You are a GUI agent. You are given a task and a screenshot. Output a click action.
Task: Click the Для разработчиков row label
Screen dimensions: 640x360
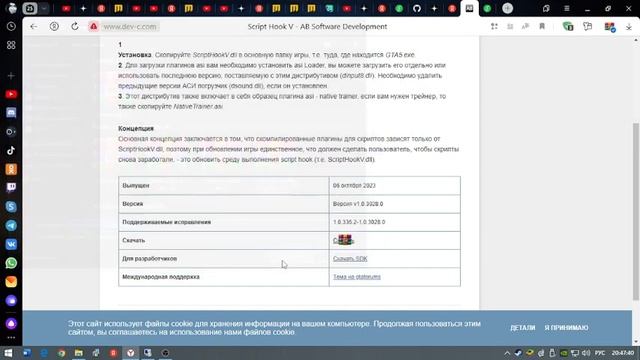pyautogui.click(x=149, y=259)
